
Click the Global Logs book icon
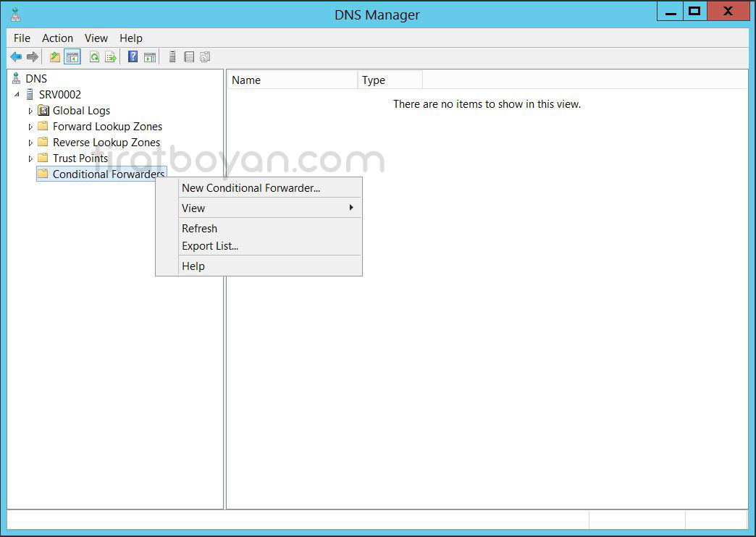(x=43, y=111)
